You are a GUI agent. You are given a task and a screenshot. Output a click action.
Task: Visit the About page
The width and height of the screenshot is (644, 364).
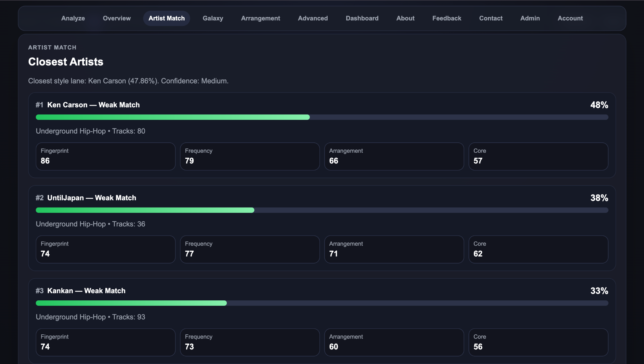[405, 18]
